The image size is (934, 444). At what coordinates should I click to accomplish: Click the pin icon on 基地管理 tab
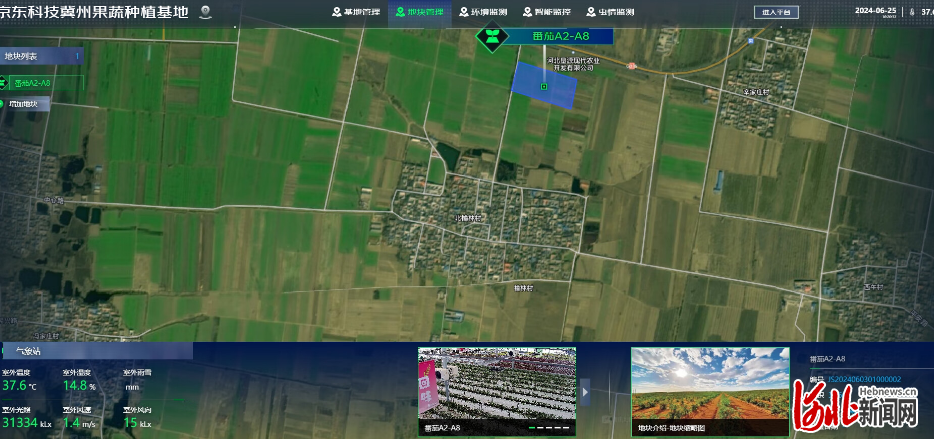pos(336,12)
